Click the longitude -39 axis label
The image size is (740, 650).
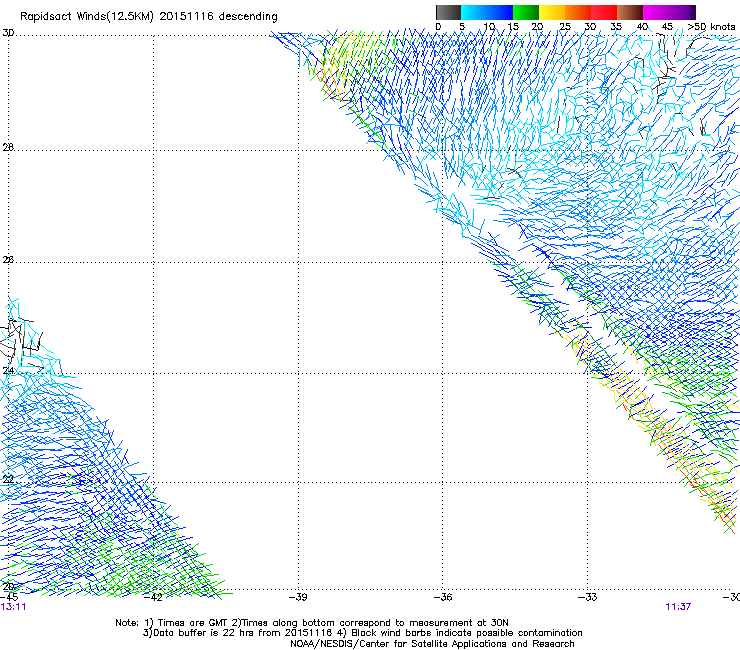click(298, 597)
